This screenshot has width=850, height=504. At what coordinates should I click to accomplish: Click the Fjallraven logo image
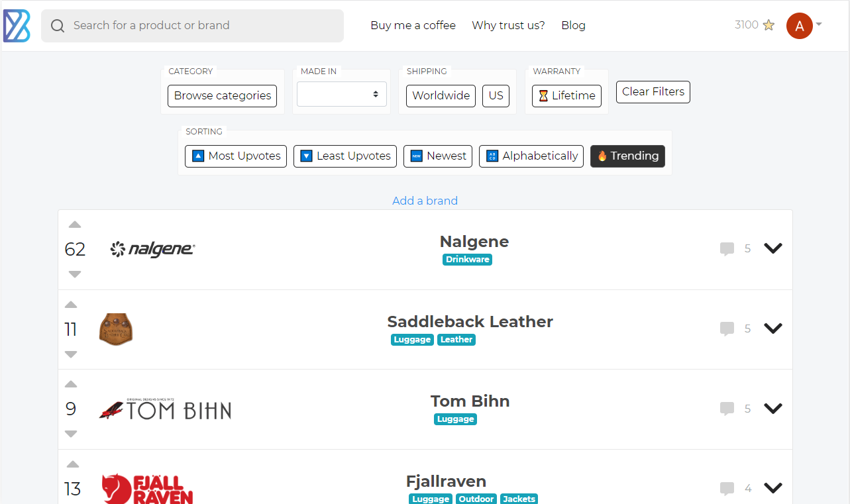pos(147,489)
